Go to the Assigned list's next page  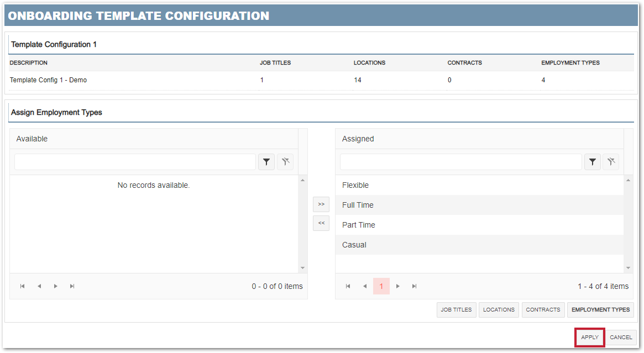pos(398,286)
